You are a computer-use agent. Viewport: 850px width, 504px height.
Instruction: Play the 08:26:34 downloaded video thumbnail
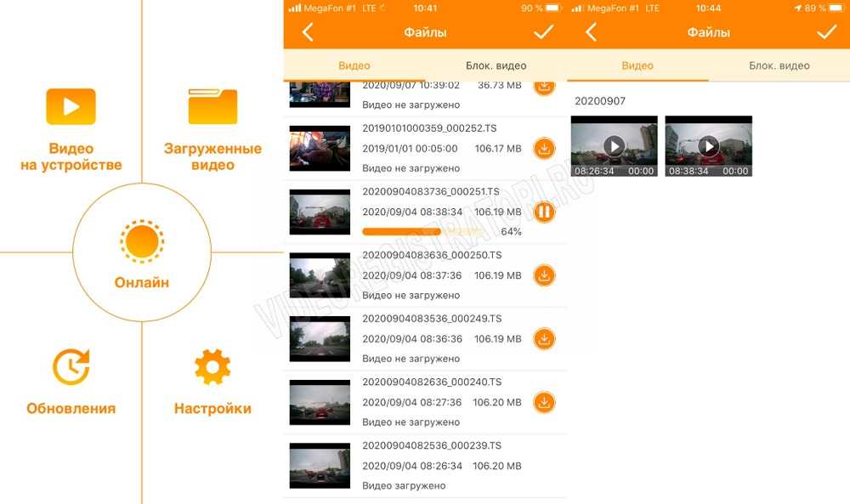point(615,146)
